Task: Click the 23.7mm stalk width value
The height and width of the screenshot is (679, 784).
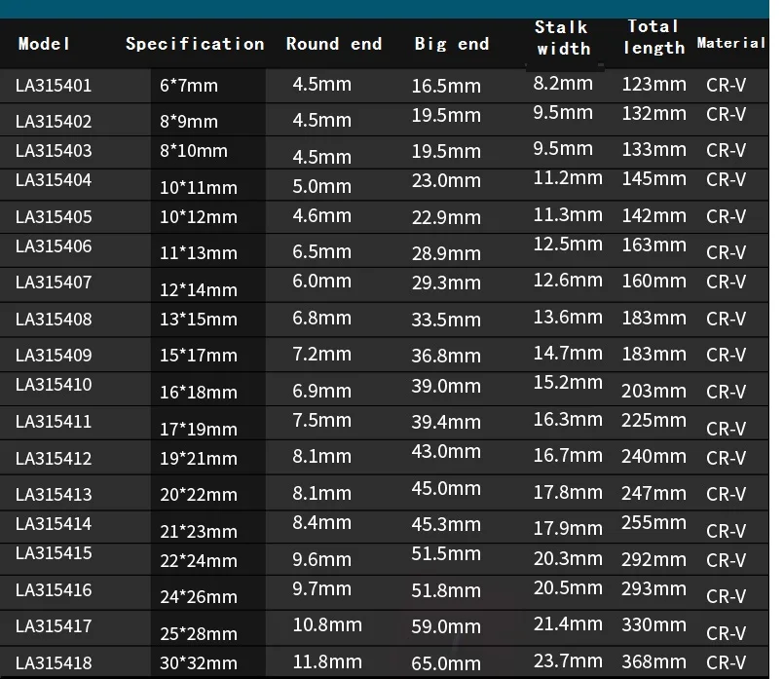Action: click(x=568, y=661)
